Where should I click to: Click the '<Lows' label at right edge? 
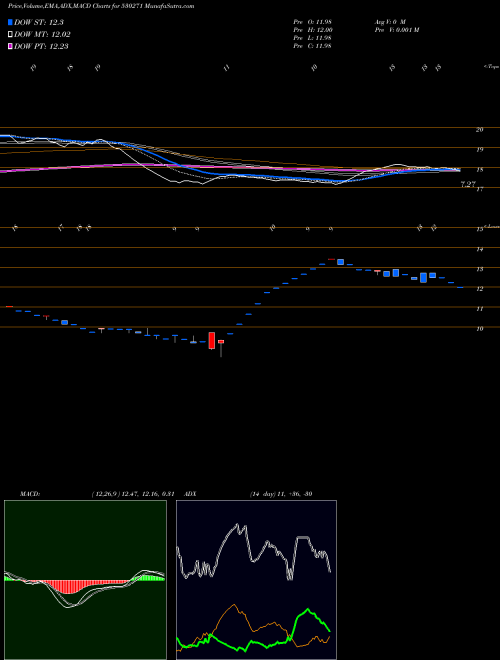(491, 227)
